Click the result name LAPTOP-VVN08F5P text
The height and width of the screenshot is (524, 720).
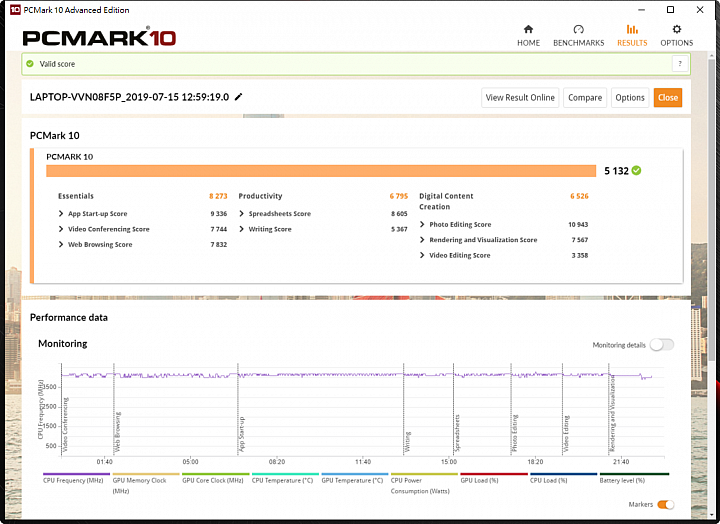[129, 97]
